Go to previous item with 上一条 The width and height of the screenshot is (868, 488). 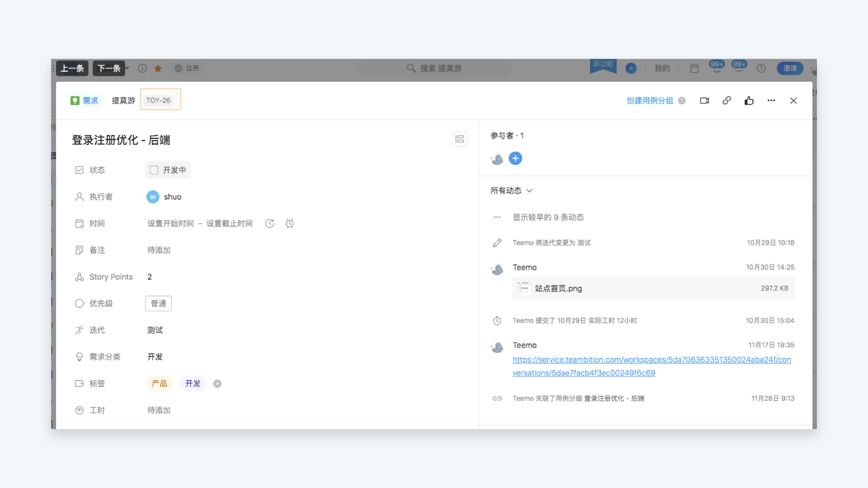72,68
